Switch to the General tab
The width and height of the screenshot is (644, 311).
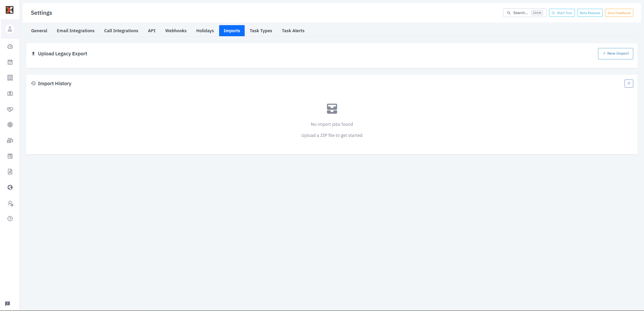(39, 31)
